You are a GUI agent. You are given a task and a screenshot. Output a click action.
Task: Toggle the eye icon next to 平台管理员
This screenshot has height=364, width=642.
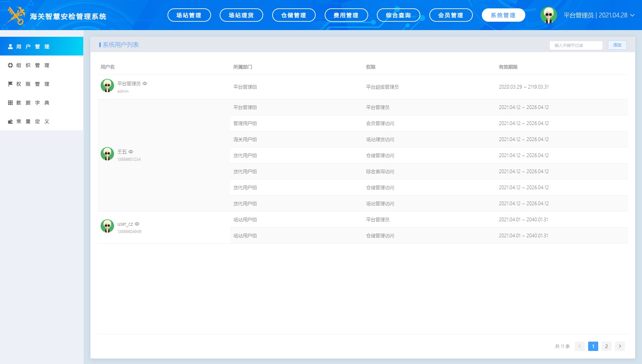pyautogui.click(x=145, y=84)
